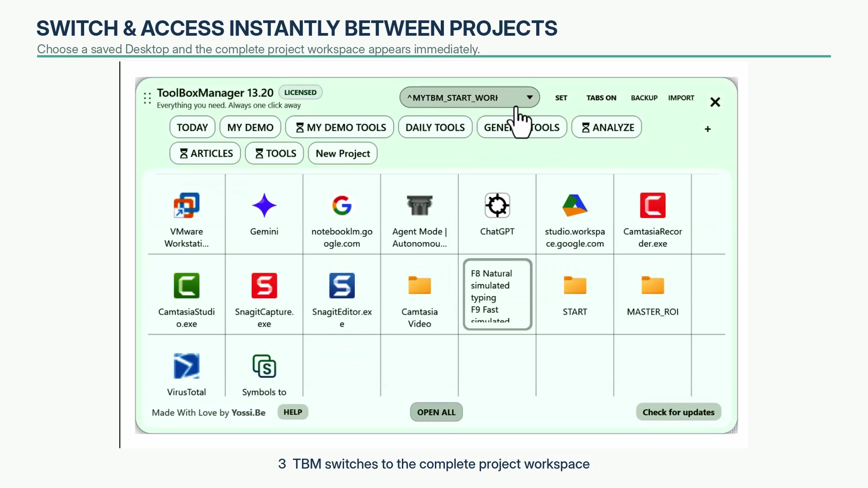
Task: Switch to the TOOLS tab
Action: pos(274,154)
